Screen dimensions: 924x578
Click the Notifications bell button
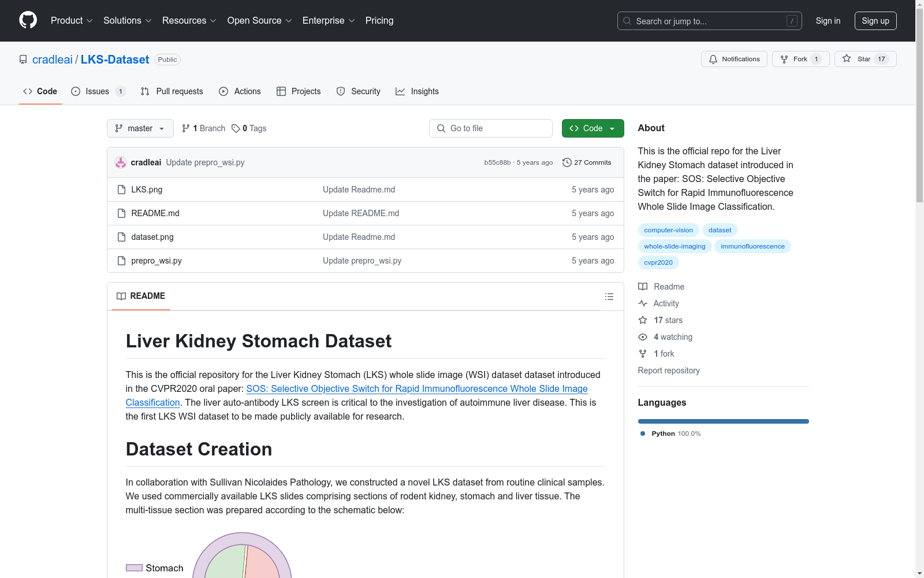(734, 59)
